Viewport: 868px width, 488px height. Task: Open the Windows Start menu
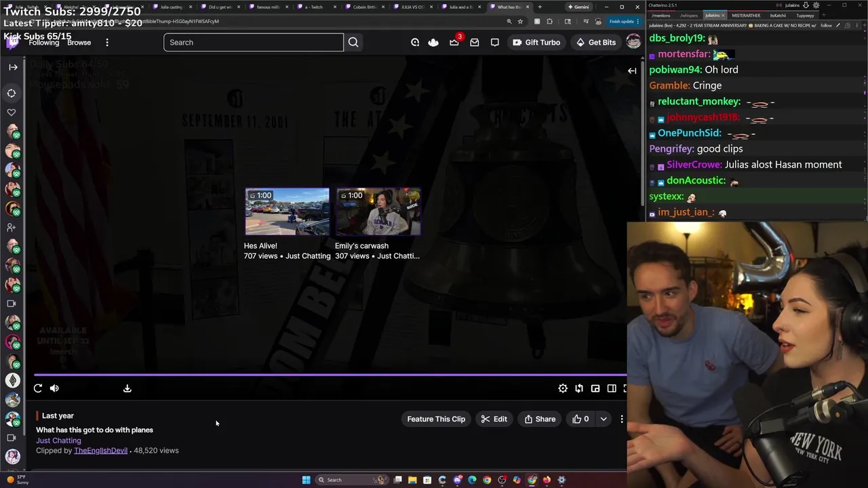pyautogui.click(x=306, y=480)
